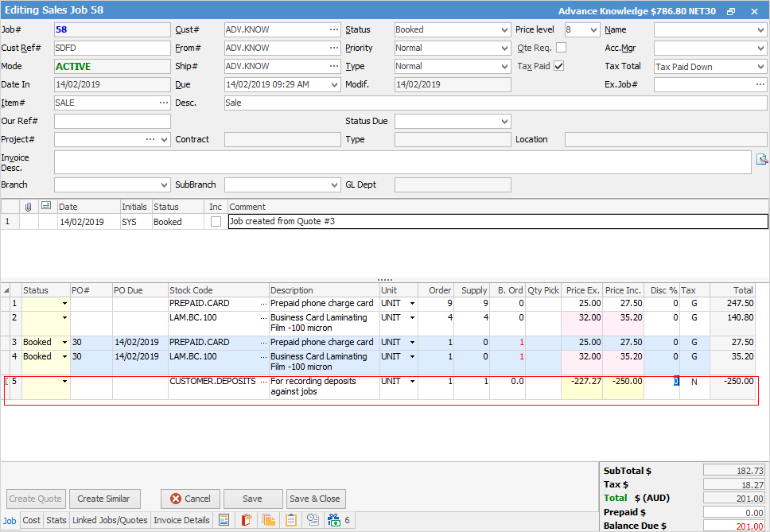Switch to the Cost tab
This screenshot has width=770, height=532.
[31, 521]
